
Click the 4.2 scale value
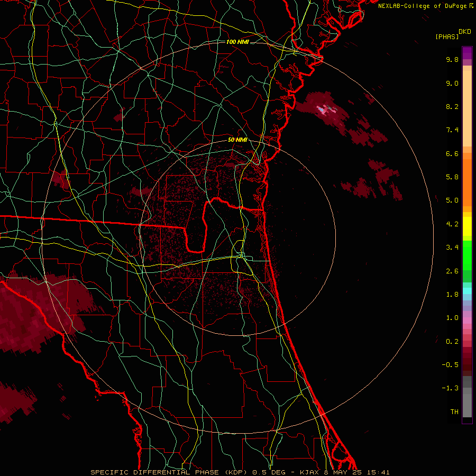click(x=452, y=224)
